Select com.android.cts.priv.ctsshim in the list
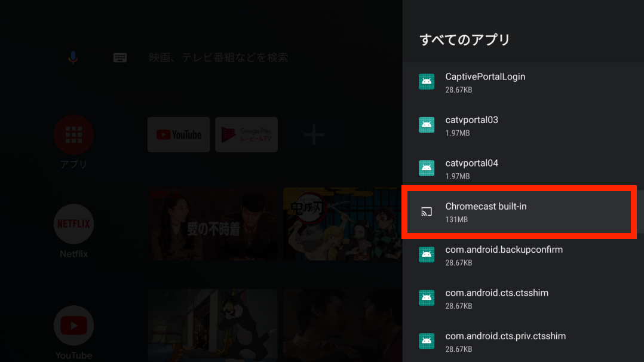This screenshot has width=644, height=362. [523, 342]
